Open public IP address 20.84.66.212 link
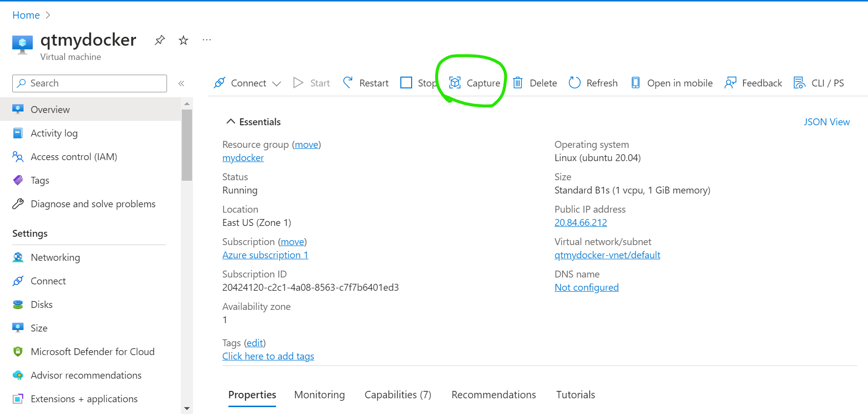868x414 pixels. pyautogui.click(x=581, y=222)
